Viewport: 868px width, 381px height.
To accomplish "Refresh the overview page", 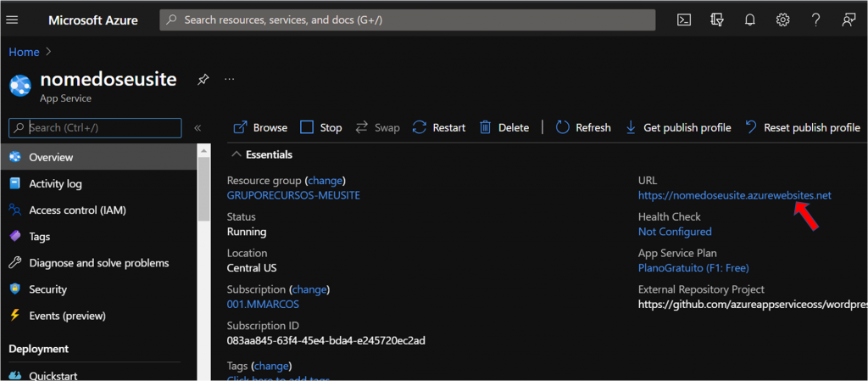I will pyautogui.click(x=583, y=128).
